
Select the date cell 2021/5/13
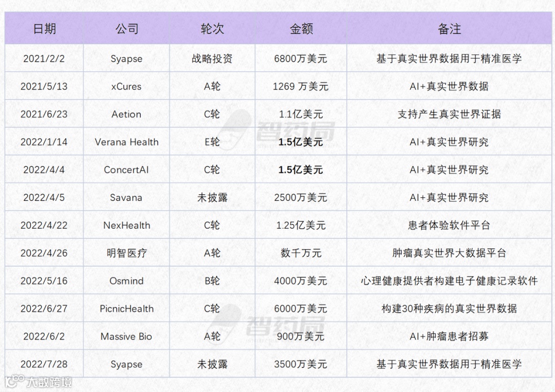pyautogui.click(x=44, y=86)
